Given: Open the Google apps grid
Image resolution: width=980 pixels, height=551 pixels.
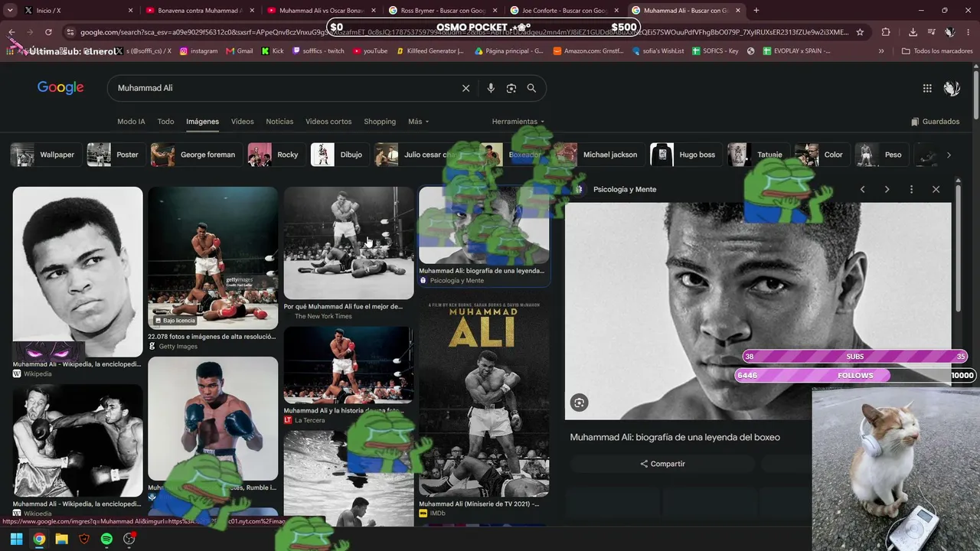Looking at the screenshot, I should point(927,88).
